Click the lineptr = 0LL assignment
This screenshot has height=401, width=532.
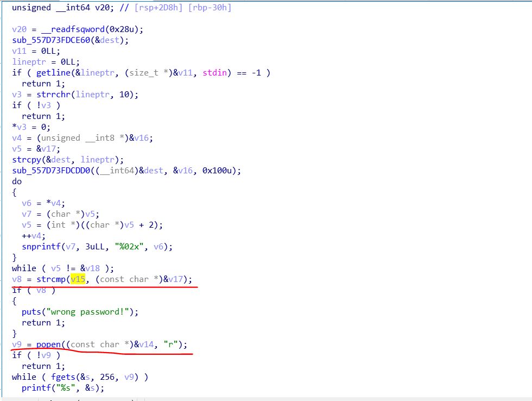point(46,62)
